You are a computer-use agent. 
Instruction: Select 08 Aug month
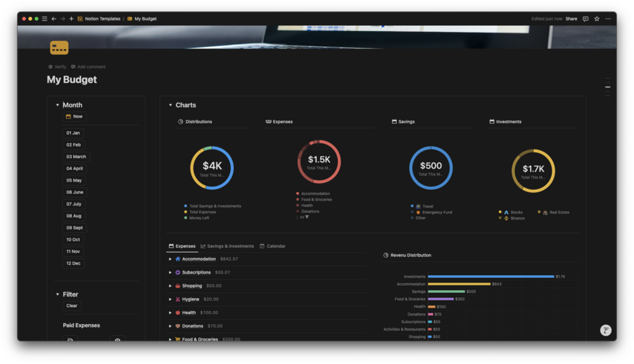pos(74,216)
